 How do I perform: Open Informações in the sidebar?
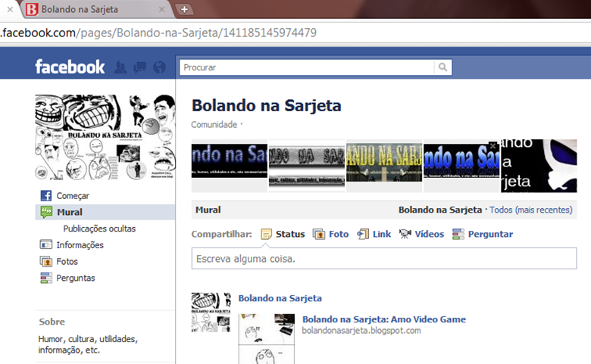tap(80, 245)
